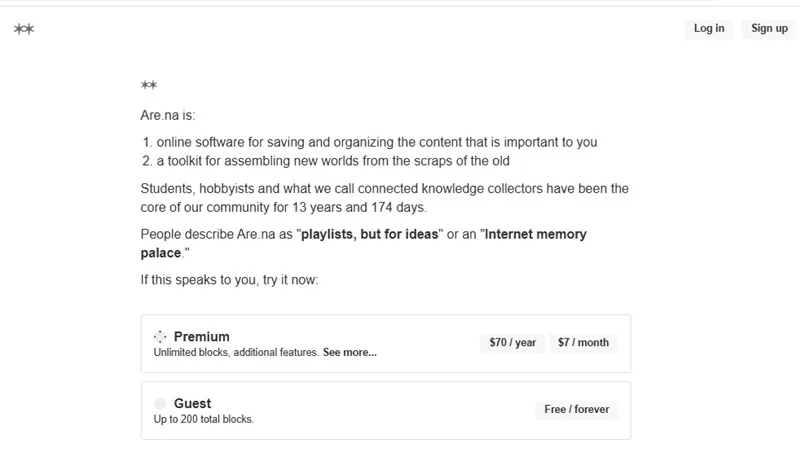
Task: Click the "If this speaks to you" line
Action: pos(229,280)
